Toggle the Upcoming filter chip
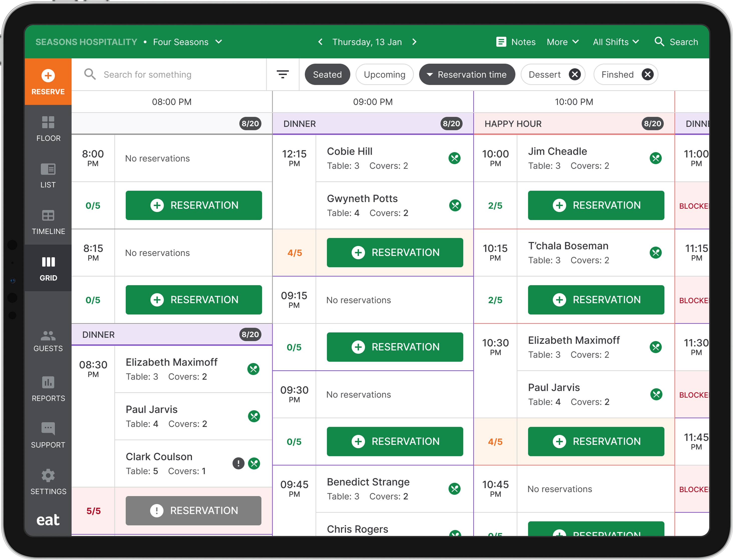Viewport: 733px width, 560px height. (384, 74)
